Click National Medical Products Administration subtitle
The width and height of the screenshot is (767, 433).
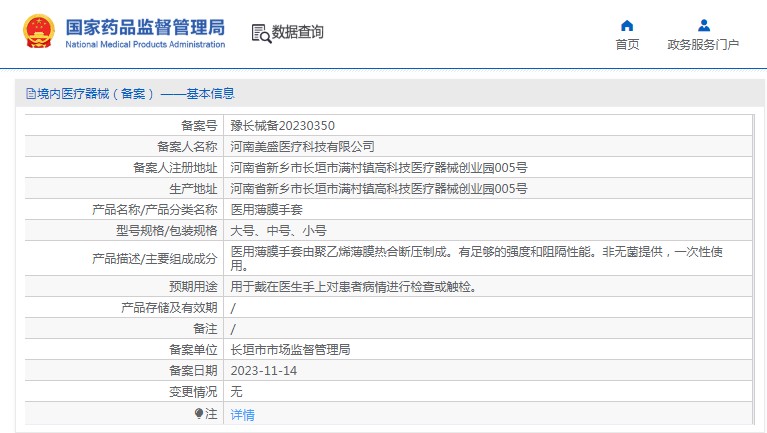pos(145,45)
